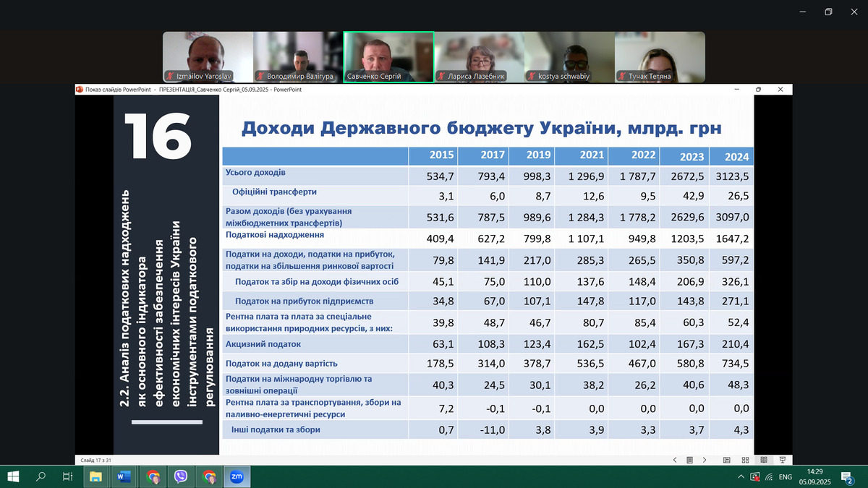Image resolution: width=868 pixels, height=488 pixels.
Task: Click the row label 'Усього доходів'
Action: [255, 173]
